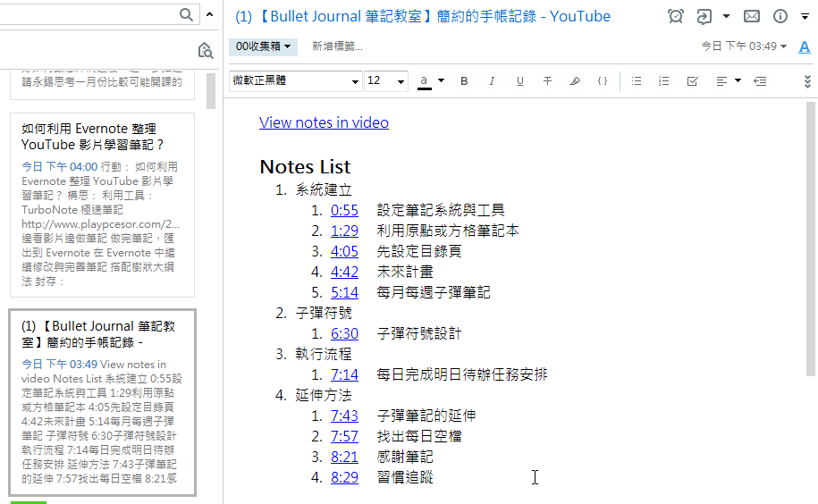
Task: Insert a code block with the braces icon
Action: [x=603, y=80]
